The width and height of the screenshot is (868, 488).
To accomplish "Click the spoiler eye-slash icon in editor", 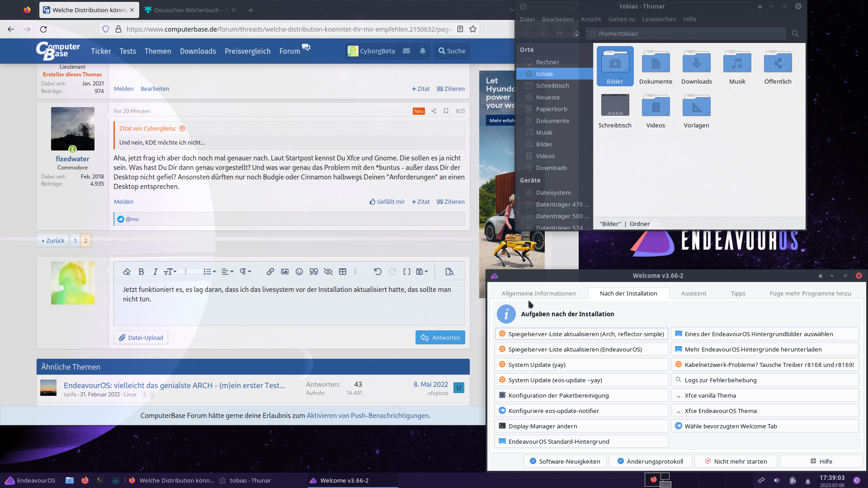I will pos(328,272).
